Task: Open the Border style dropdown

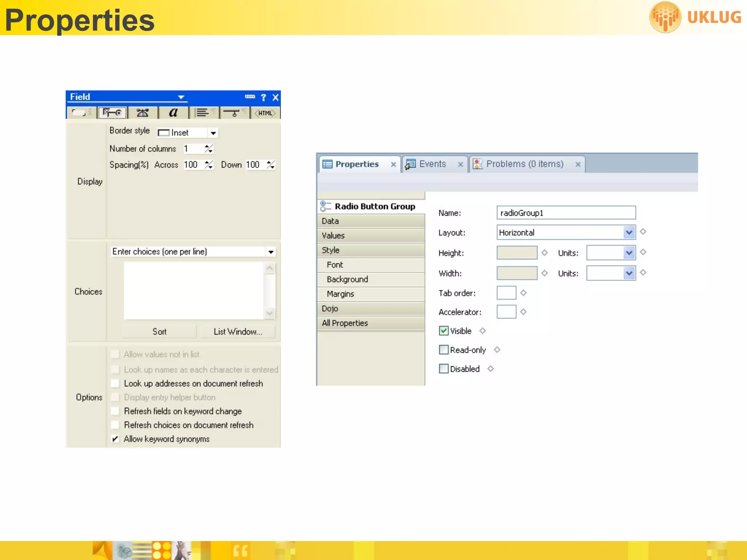Action: coord(213,133)
